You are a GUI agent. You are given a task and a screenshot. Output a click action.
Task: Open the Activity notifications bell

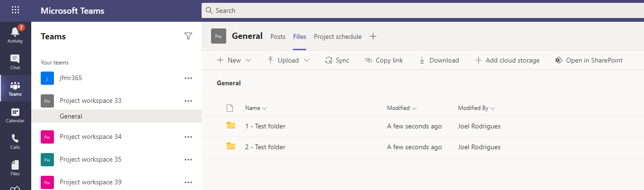click(15, 35)
